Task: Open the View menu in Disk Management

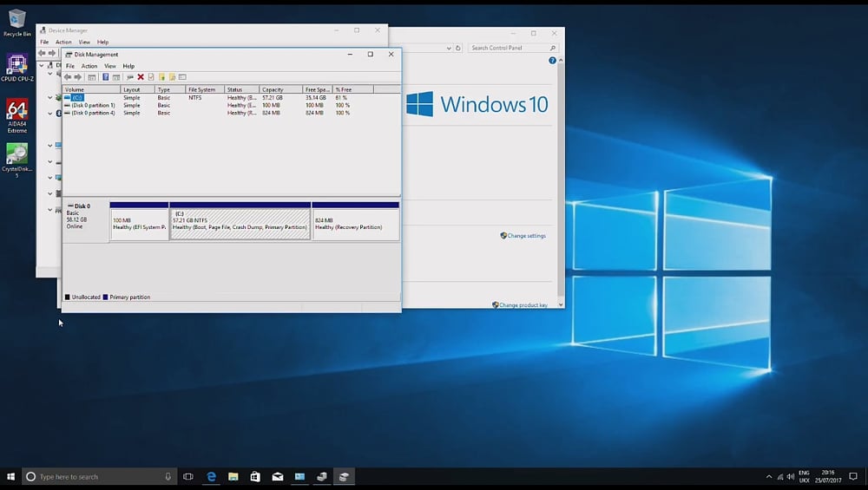Action: 110,66
